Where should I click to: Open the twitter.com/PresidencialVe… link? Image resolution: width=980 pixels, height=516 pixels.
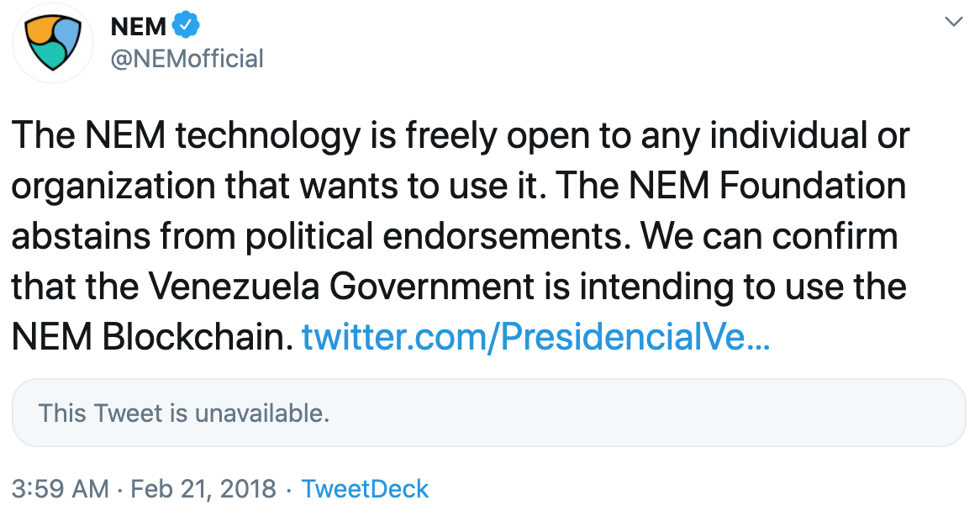coord(535,337)
